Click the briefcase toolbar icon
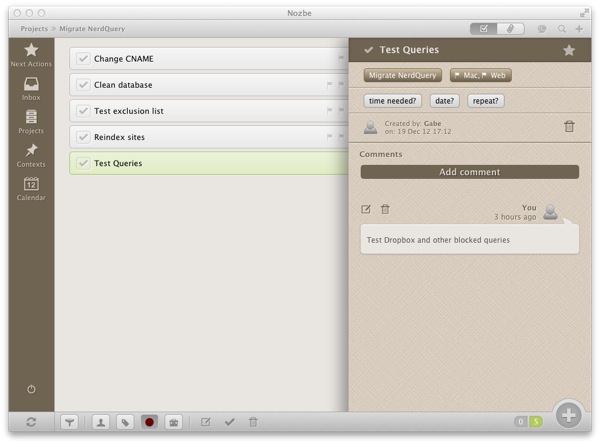Image resolution: width=600 pixels, height=444 pixels. 174,422
